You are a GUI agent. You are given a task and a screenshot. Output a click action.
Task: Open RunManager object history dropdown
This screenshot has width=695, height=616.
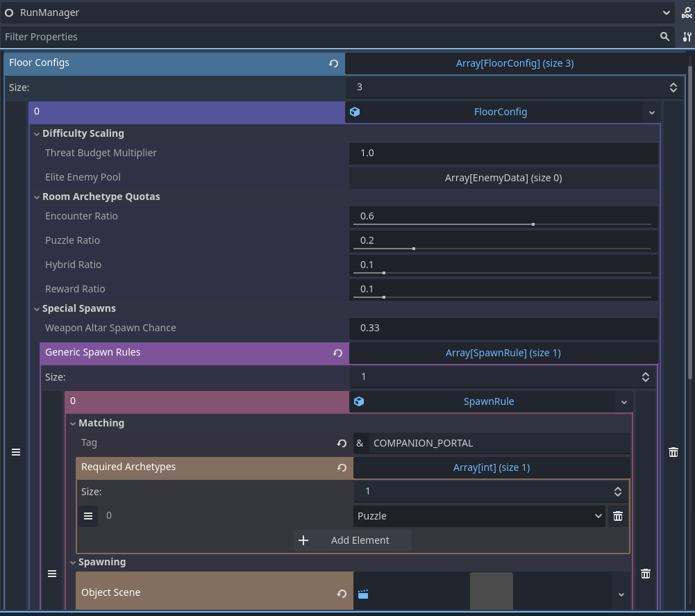coord(667,13)
